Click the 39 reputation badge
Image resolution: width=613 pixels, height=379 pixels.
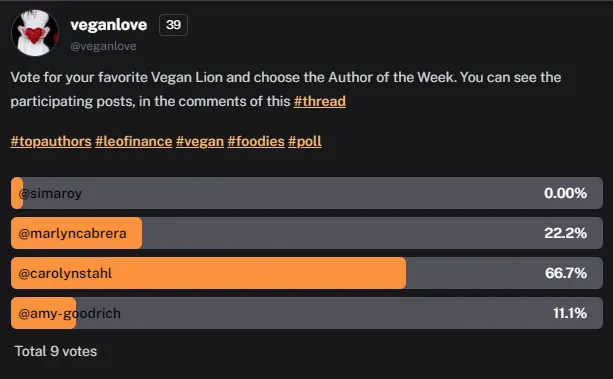(x=173, y=25)
